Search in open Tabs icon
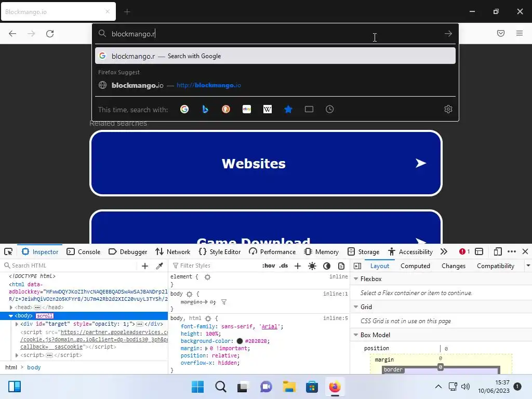 [x=309, y=109]
